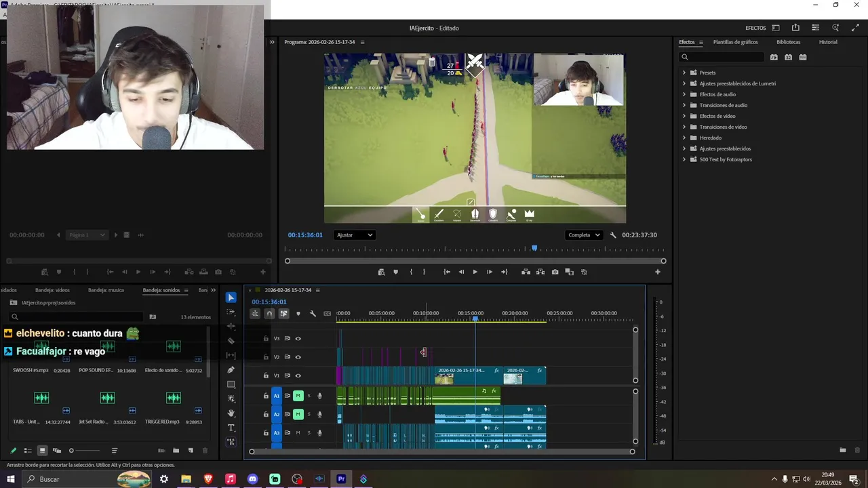
Task: Go to In point in Program monitor
Action: pyautogui.click(x=447, y=272)
